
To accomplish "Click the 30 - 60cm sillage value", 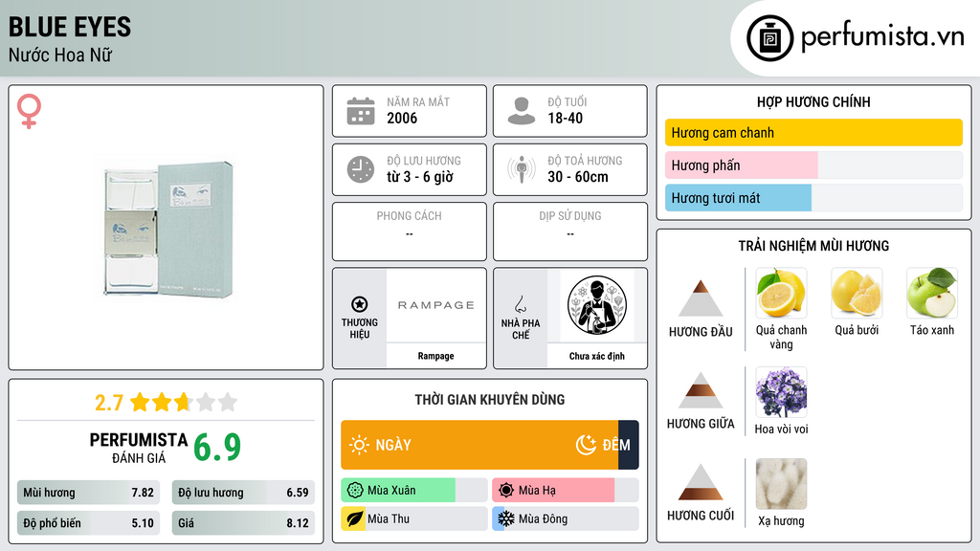I will click(578, 177).
